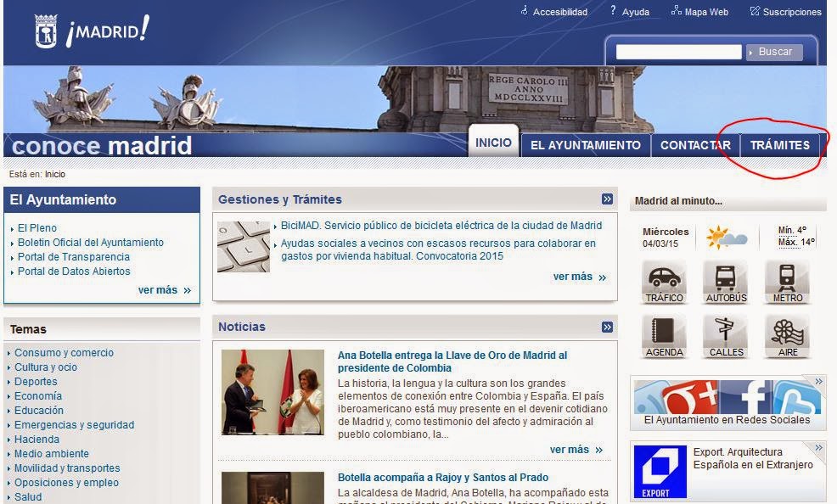
Task: Select the EL AYUNTAMIENTO tab
Action: coord(585,145)
